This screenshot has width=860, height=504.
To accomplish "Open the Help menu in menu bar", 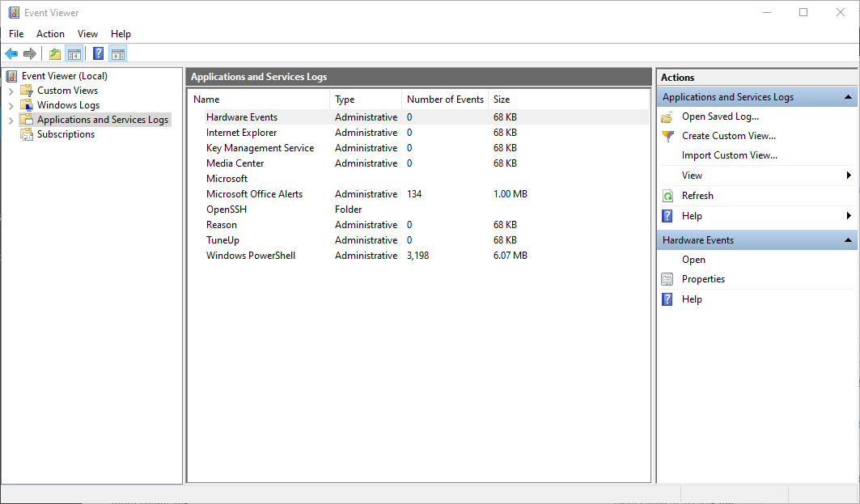I will pos(121,34).
